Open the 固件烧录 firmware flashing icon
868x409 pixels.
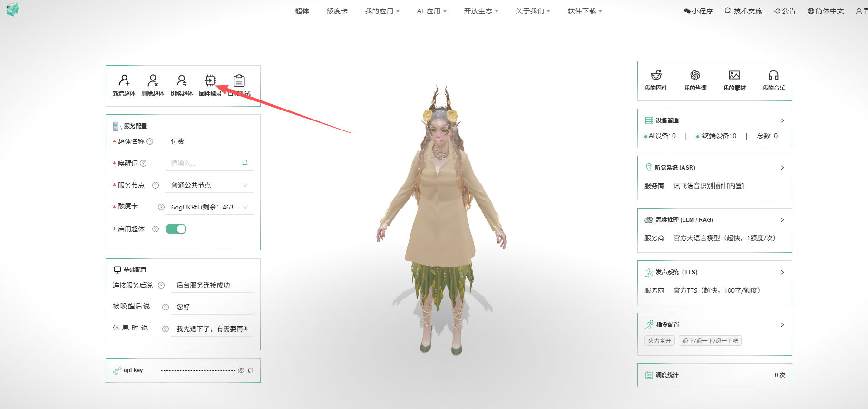click(x=210, y=80)
